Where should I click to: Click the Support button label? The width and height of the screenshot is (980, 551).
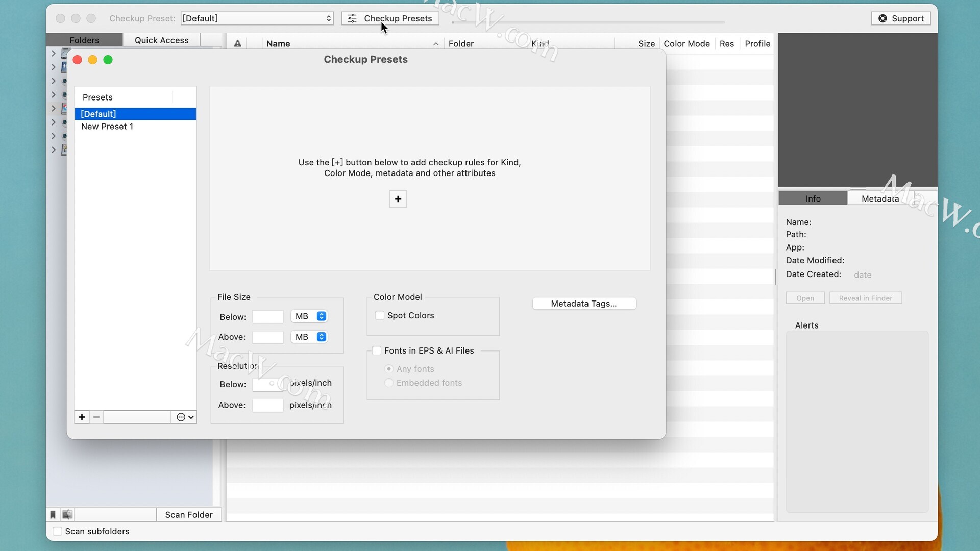click(x=908, y=18)
